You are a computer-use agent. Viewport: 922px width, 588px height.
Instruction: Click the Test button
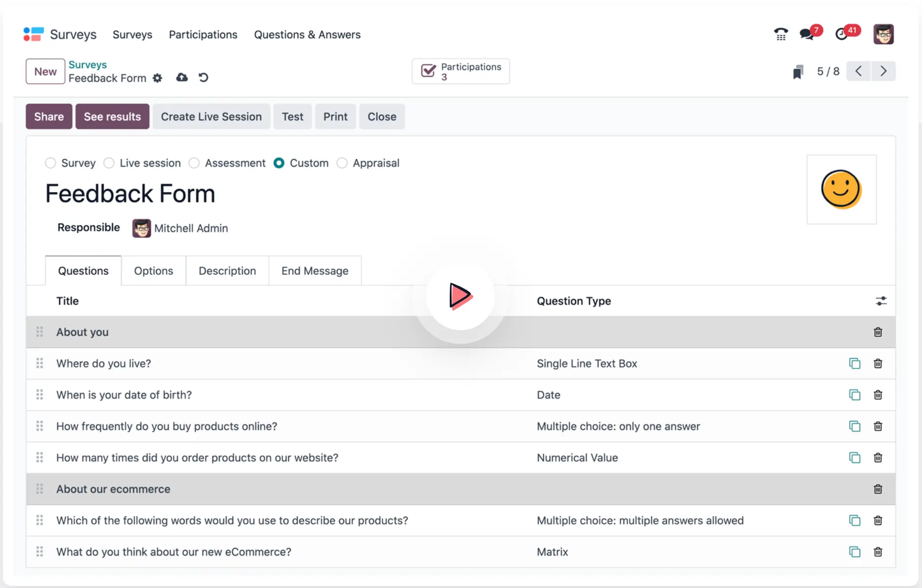point(292,117)
